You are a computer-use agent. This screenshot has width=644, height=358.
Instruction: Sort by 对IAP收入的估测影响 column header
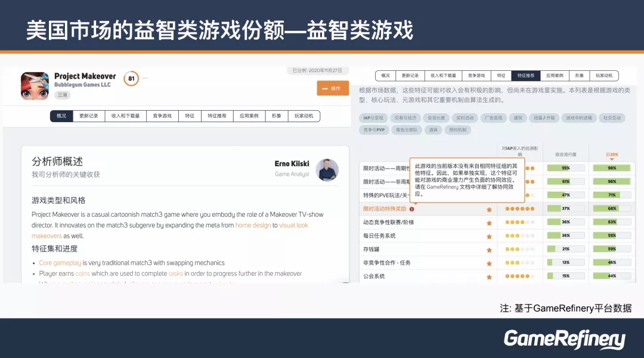[x=519, y=151]
